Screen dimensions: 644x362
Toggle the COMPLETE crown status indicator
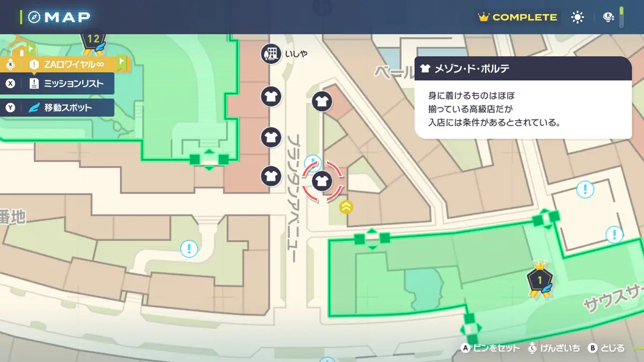click(x=517, y=17)
